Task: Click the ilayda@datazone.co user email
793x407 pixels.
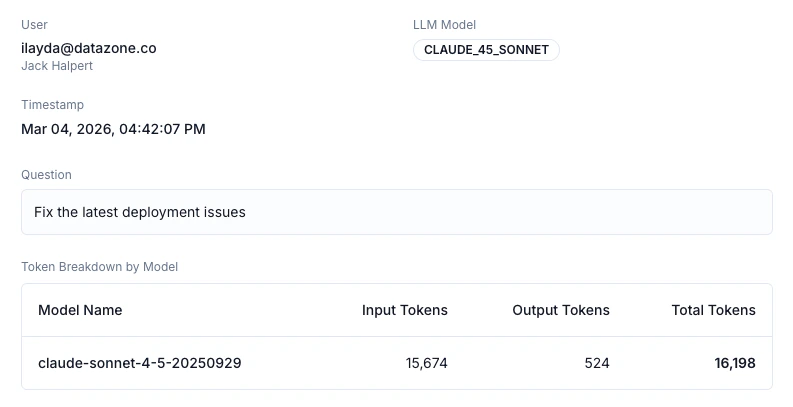Action: click(88, 48)
